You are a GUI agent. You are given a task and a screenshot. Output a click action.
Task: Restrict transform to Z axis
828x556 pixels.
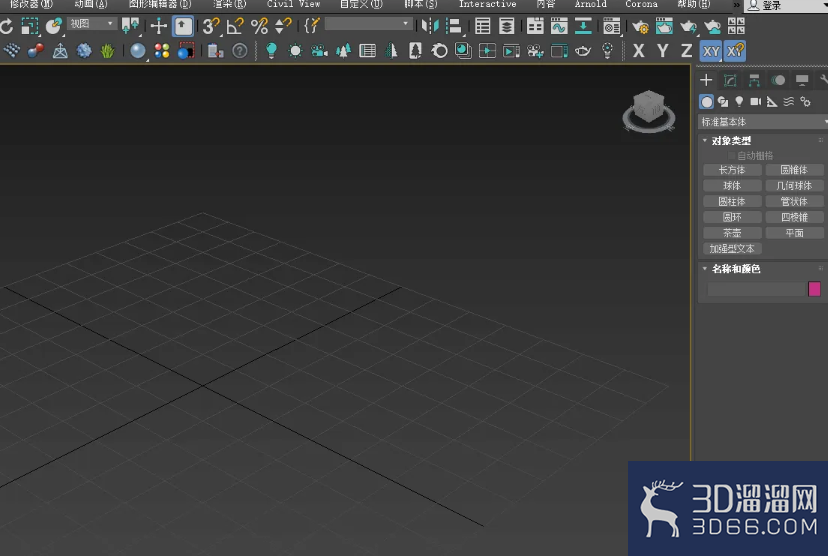[686, 51]
